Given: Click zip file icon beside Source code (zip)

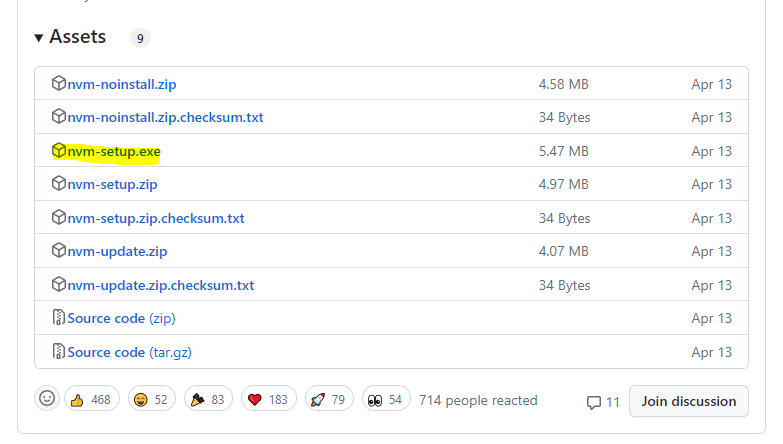Looking at the screenshot, I should click(x=59, y=317).
